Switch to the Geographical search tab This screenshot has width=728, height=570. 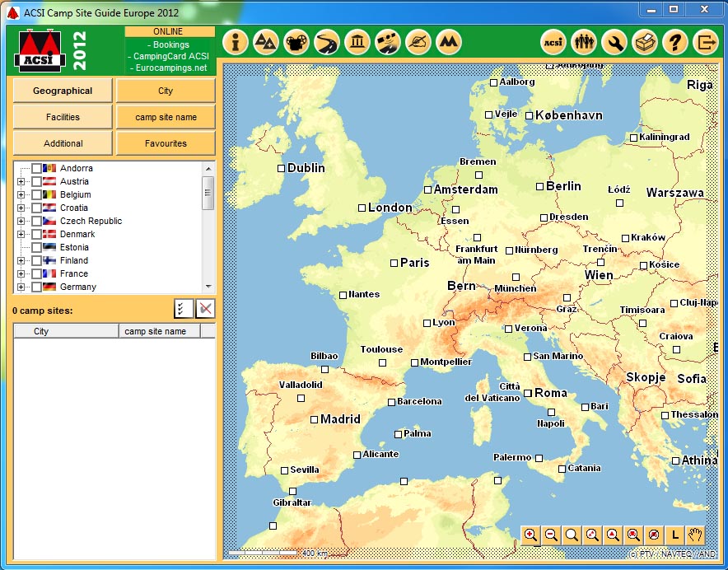click(x=63, y=91)
